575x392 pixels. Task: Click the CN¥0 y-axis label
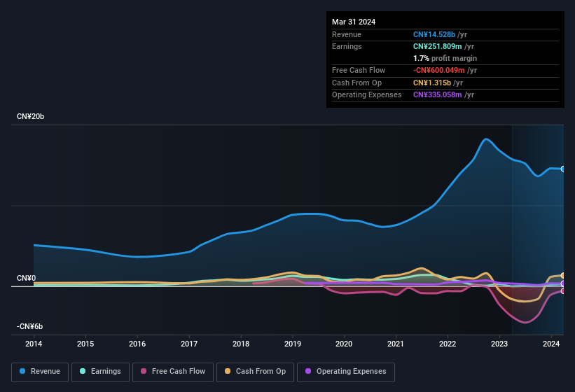click(x=27, y=278)
